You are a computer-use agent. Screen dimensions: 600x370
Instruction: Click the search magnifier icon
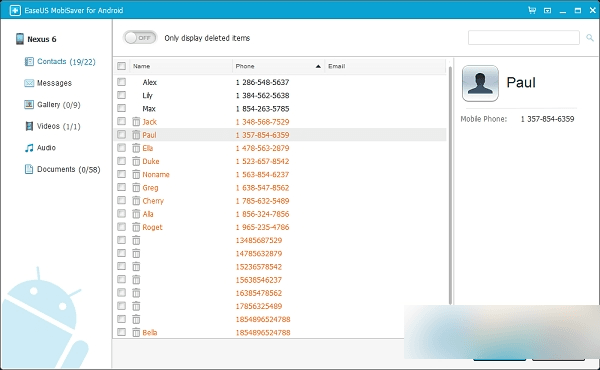coord(590,37)
